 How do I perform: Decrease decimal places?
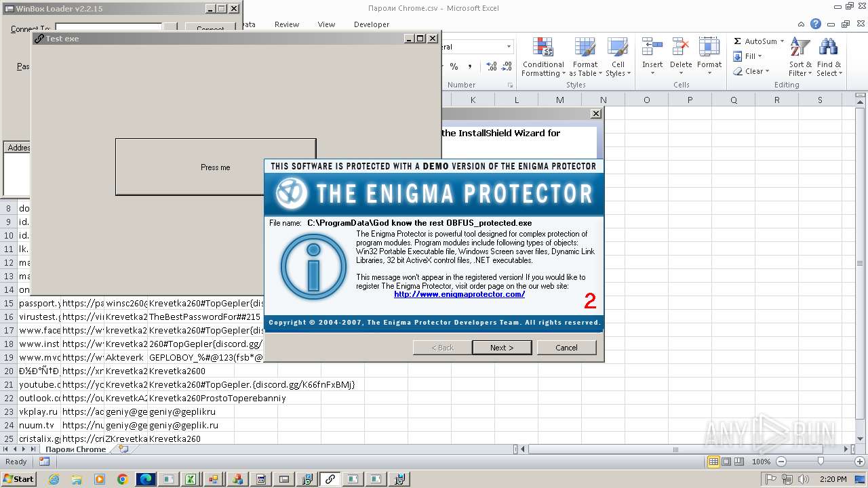pos(507,66)
